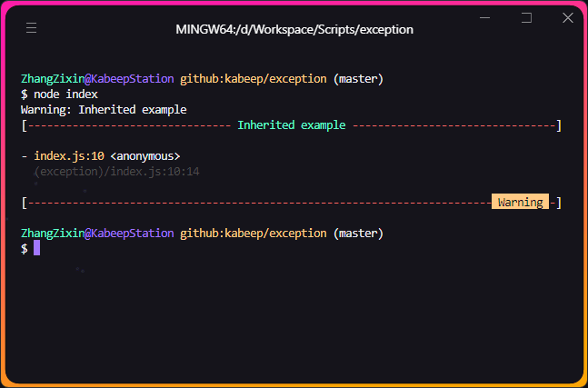Image resolution: width=588 pixels, height=388 pixels.
Task: Click the '<anonymous>' function label
Action: coord(145,156)
